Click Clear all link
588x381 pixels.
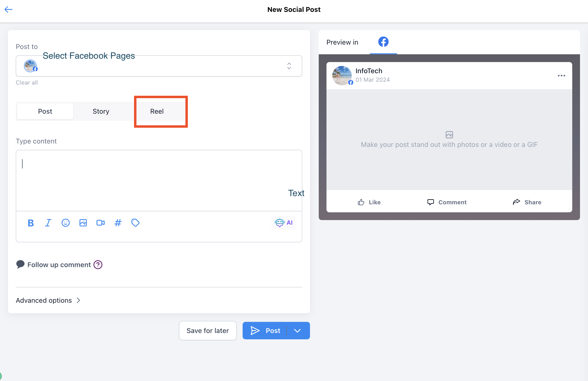[27, 82]
